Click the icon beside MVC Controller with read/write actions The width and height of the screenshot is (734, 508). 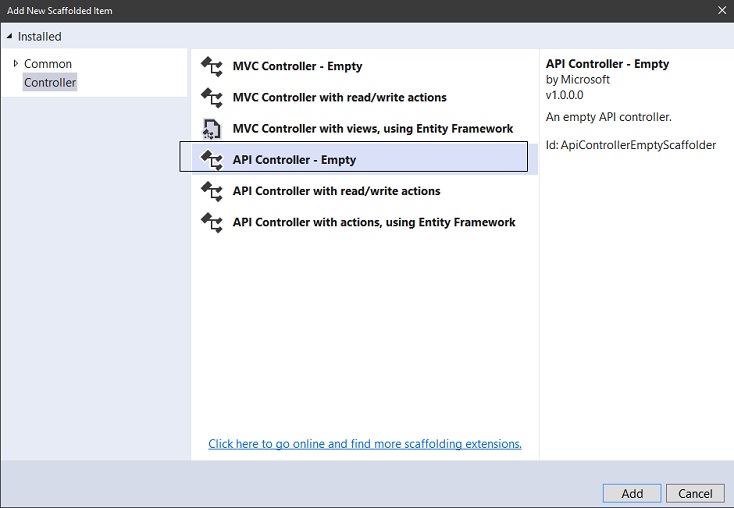point(212,98)
